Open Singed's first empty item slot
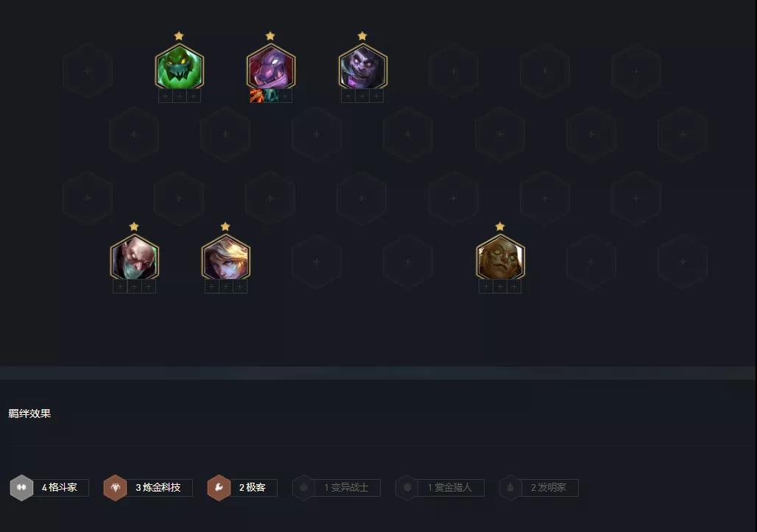The image size is (757, 532). [120, 287]
